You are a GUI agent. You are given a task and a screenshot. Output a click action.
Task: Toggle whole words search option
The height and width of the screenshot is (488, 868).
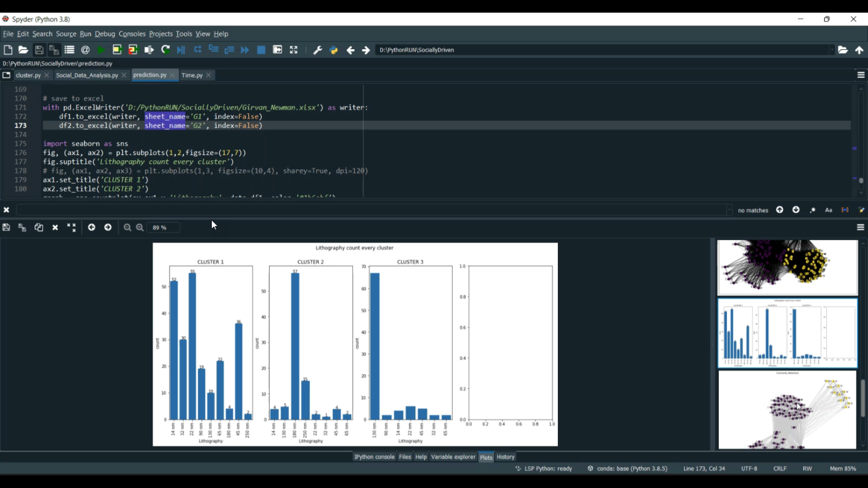[845, 210]
